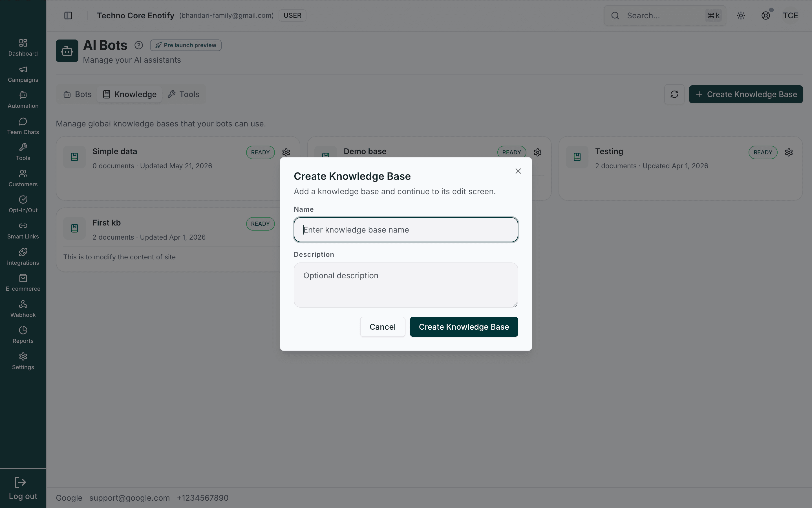Switch to the Bots tab

click(x=78, y=95)
